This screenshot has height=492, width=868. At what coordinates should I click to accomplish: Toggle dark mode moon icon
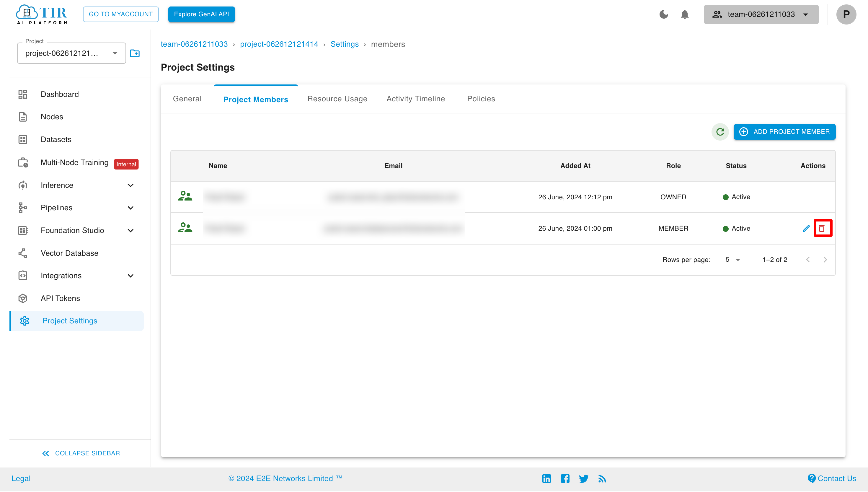pyautogui.click(x=664, y=14)
